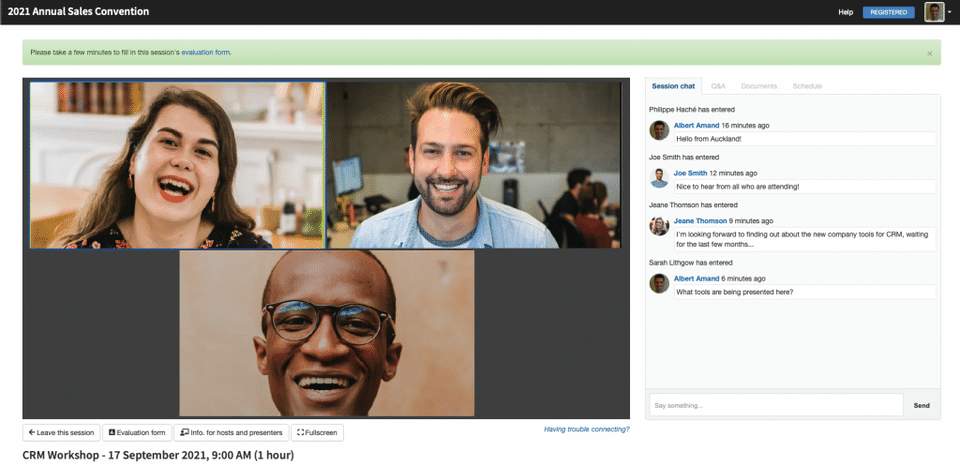Screen dimensions: 960x467
Task: Open the Evaluation form button
Action: point(137,432)
